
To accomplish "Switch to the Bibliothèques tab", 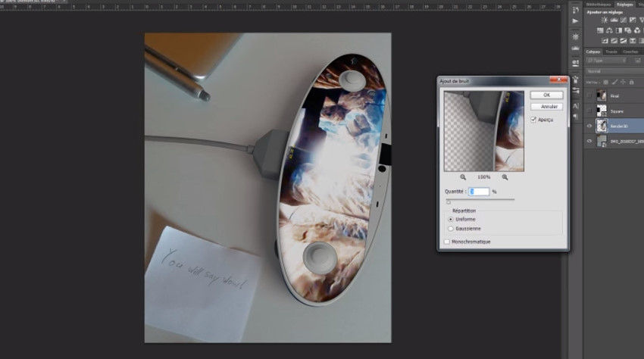I will [x=599, y=4].
